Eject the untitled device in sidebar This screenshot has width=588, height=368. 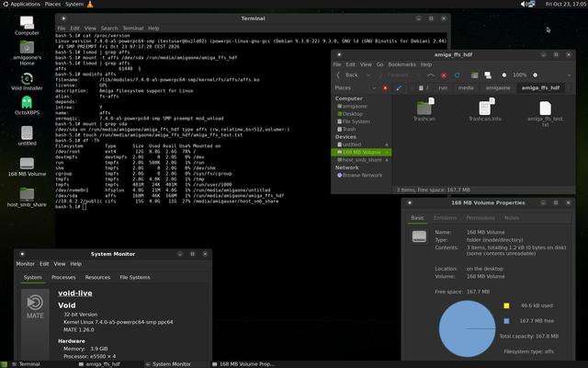[x=387, y=144]
